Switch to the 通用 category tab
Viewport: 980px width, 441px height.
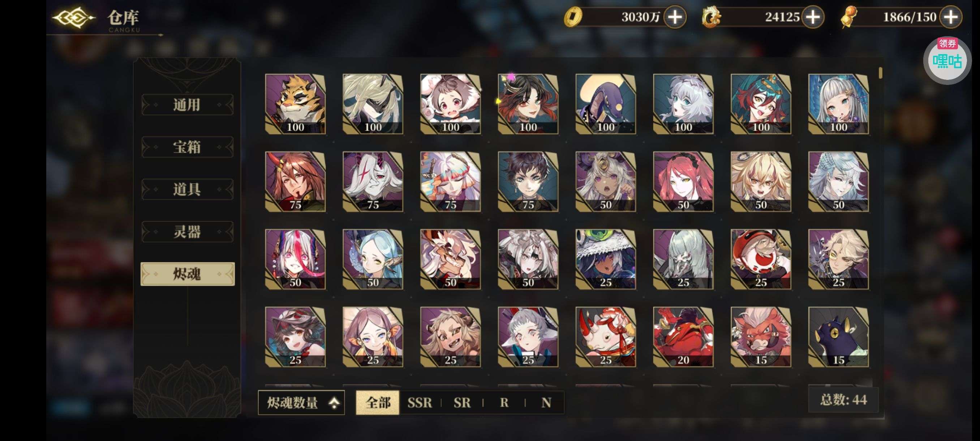[x=187, y=104]
